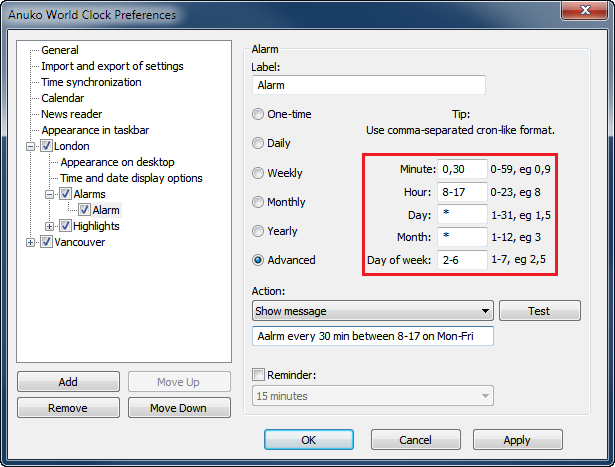The image size is (615, 467).
Task: Open the Show message action dropdown
Action: tap(373, 311)
